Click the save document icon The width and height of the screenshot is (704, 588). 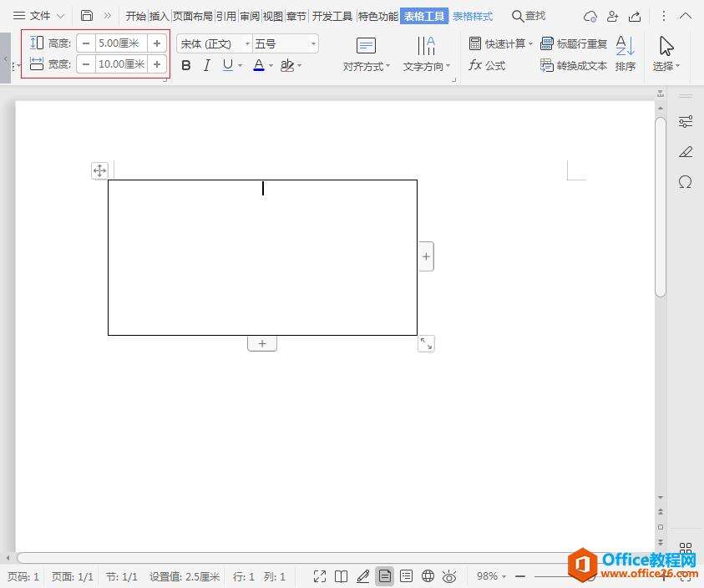click(x=87, y=16)
